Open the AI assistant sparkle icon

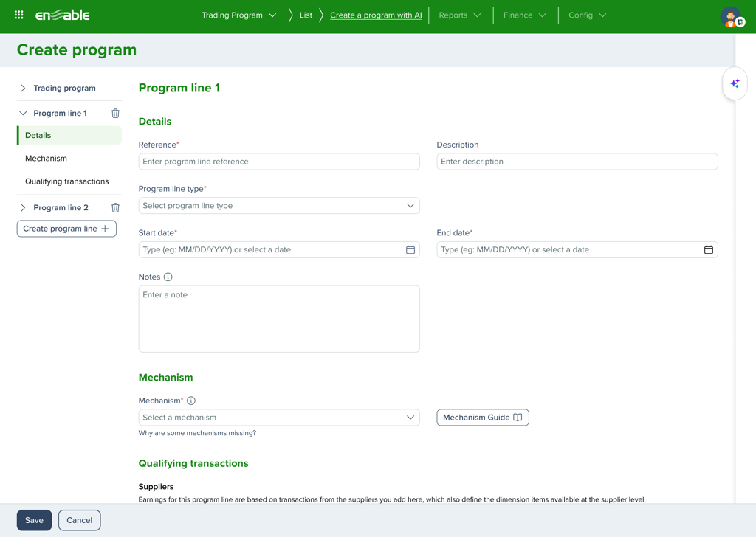click(x=735, y=84)
